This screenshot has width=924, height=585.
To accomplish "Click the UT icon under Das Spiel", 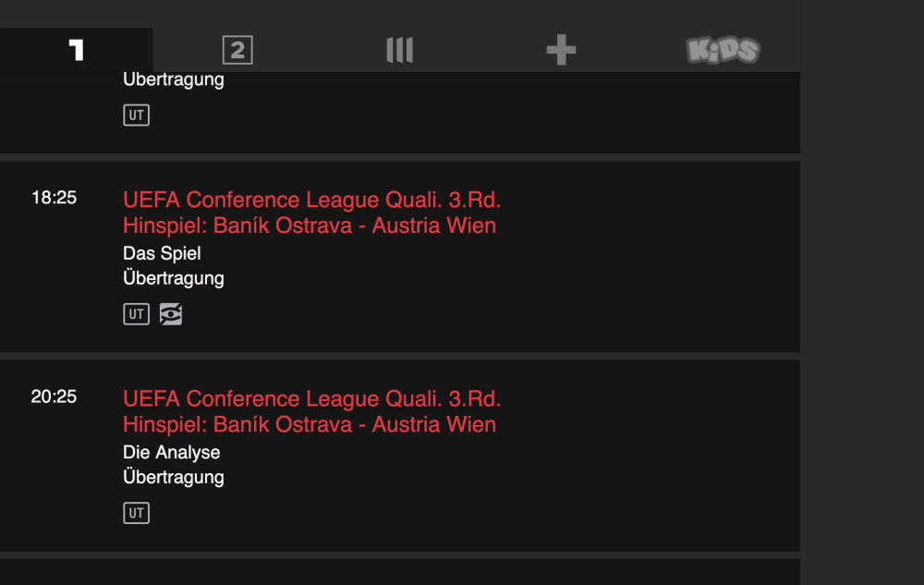I will [x=136, y=314].
